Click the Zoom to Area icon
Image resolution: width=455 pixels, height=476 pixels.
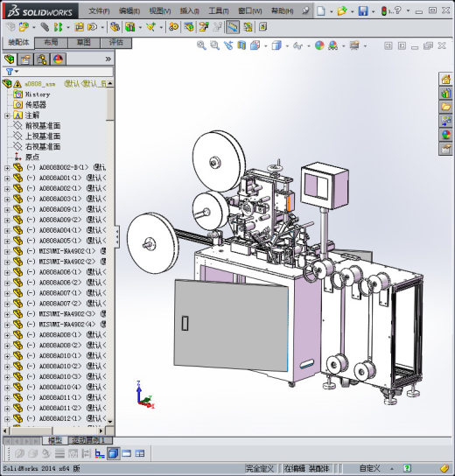[214, 45]
